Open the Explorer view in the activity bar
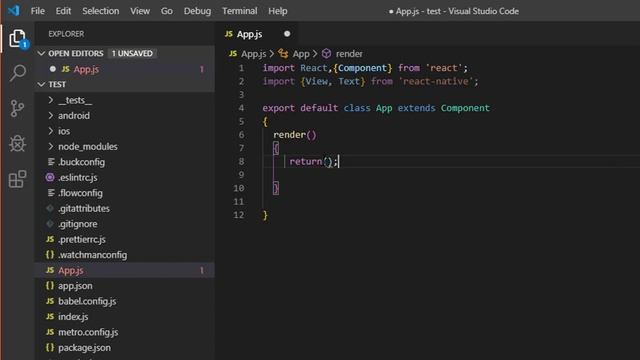 pos(18,38)
